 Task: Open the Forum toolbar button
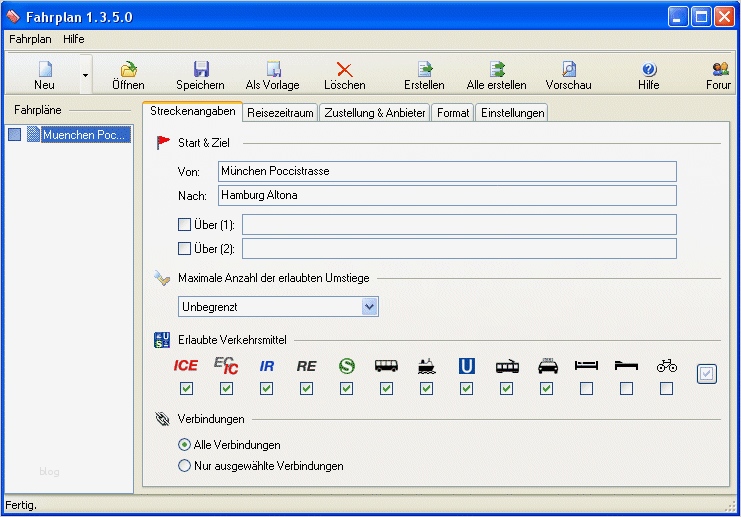pos(719,76)
